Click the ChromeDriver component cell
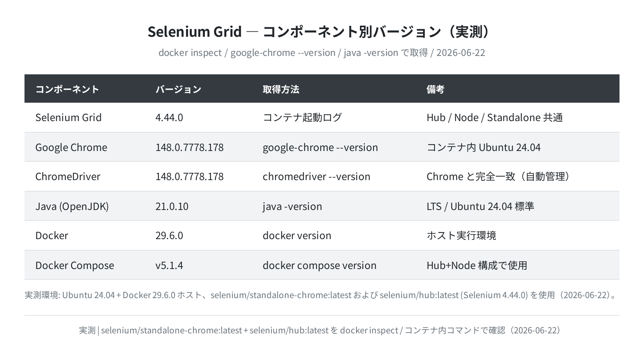This screenshot has height=351, width=644. click(x=68, y=176)
